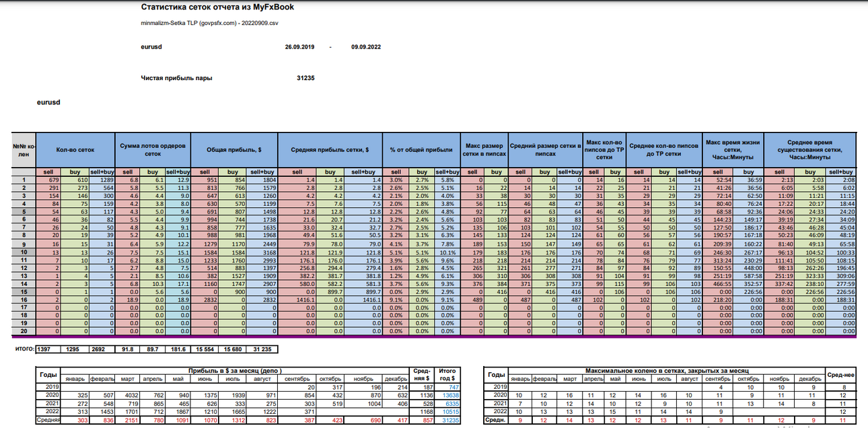Click the ИТОГО combined profit '31 235'

(x=263, y=349)
